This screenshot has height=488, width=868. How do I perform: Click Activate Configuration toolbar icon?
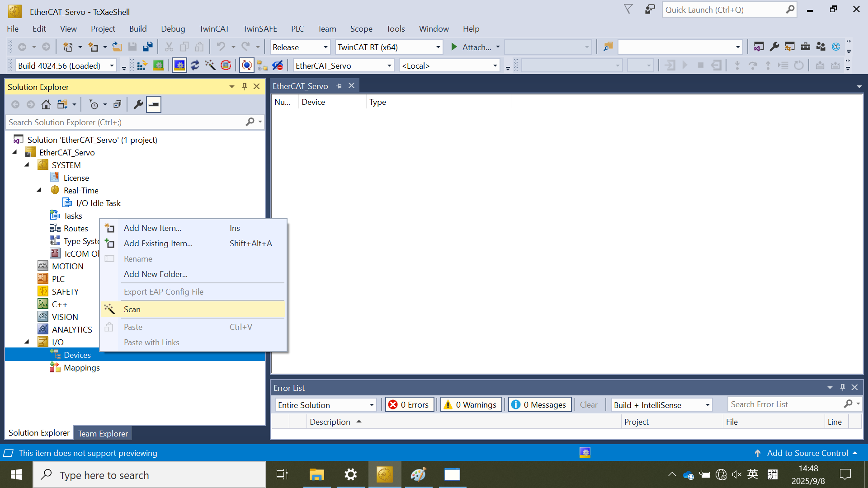pos(142,66)
